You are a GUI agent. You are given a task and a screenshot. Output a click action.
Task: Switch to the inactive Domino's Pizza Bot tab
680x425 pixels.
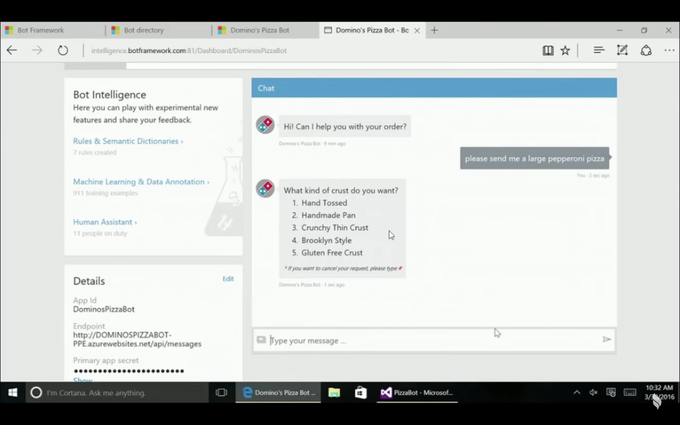click(x=265, y=30)
